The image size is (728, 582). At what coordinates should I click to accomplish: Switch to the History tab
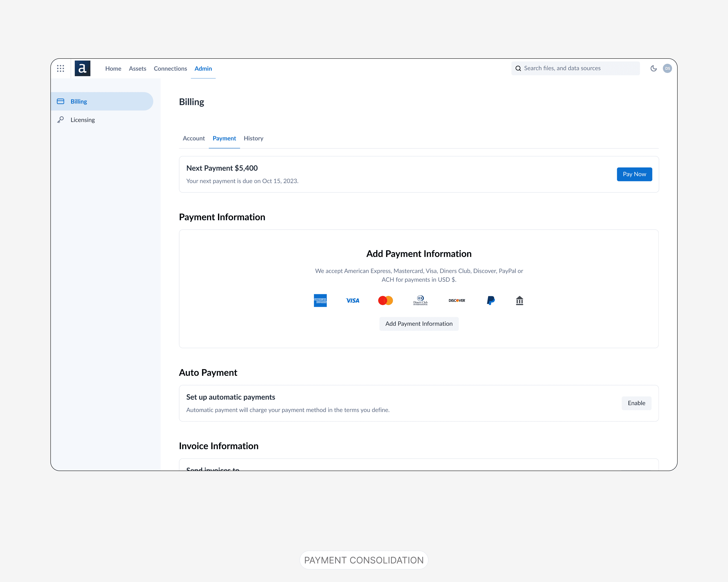point(253,138)
